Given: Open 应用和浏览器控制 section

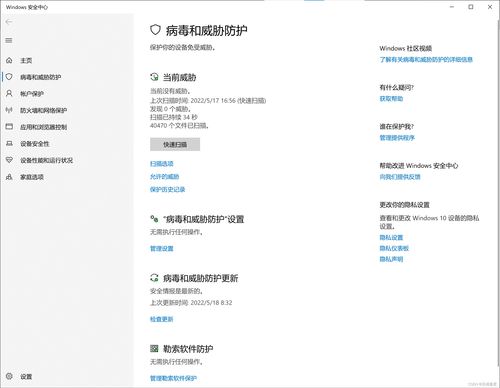Looking at the screenshot, I should click(43, 127).
